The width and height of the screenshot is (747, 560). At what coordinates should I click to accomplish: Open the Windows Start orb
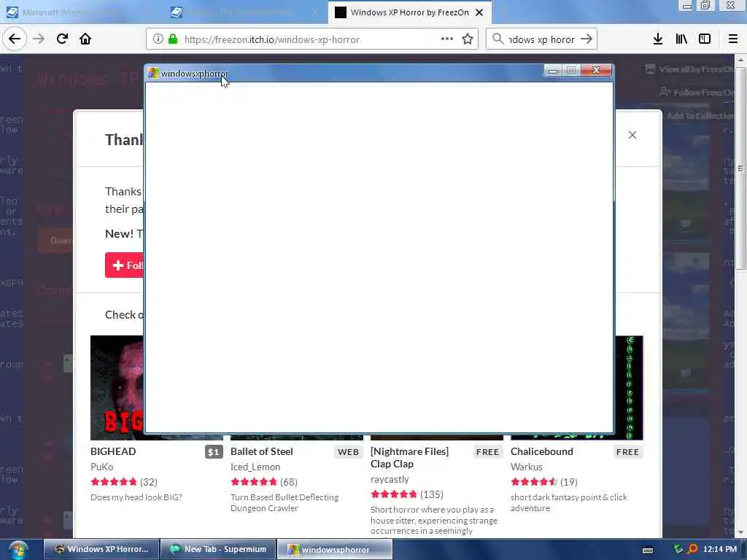18,550
